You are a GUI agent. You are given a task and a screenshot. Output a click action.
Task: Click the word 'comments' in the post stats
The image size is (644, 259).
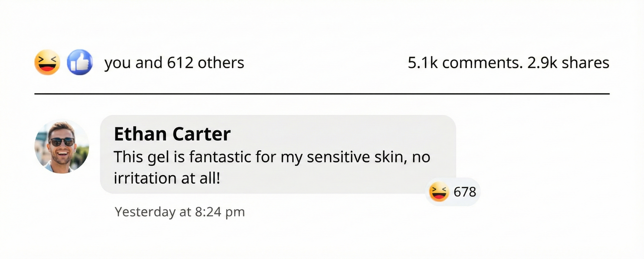coord(482,63)
